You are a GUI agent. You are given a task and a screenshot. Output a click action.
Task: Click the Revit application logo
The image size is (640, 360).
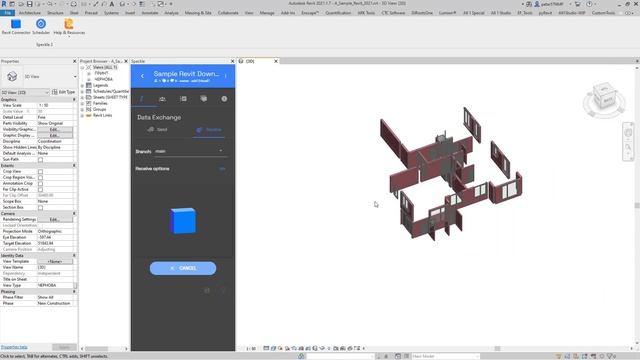coord(4,4)
